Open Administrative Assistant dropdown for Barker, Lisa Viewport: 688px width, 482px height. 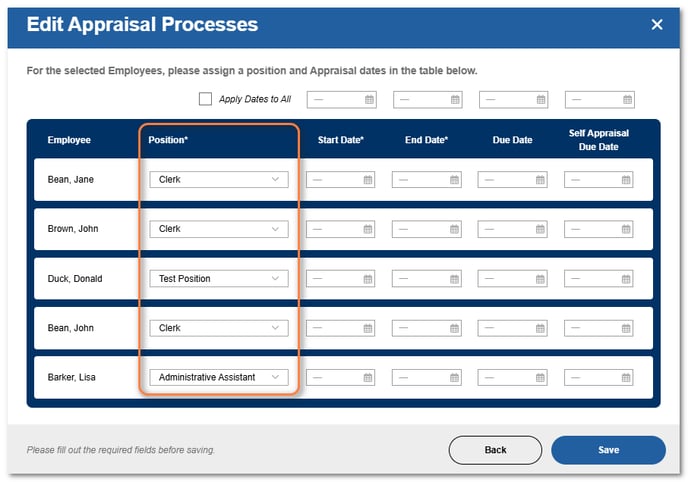point(219,377)
